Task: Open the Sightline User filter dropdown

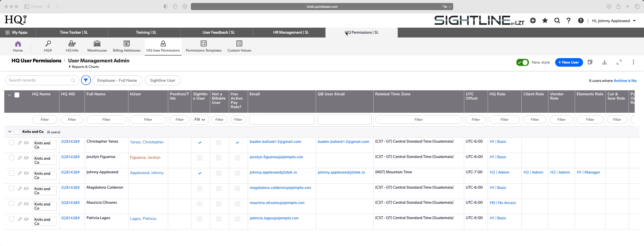Action: click(x=200, y=119)
